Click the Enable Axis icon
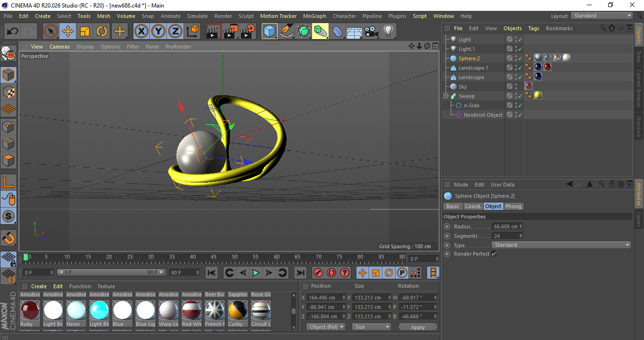644x340 pixels. click(x=8, y=182)
